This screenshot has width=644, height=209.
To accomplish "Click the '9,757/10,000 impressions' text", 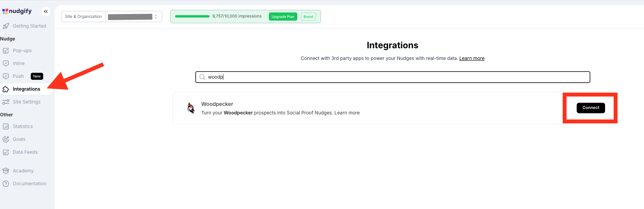I will 237,16.
